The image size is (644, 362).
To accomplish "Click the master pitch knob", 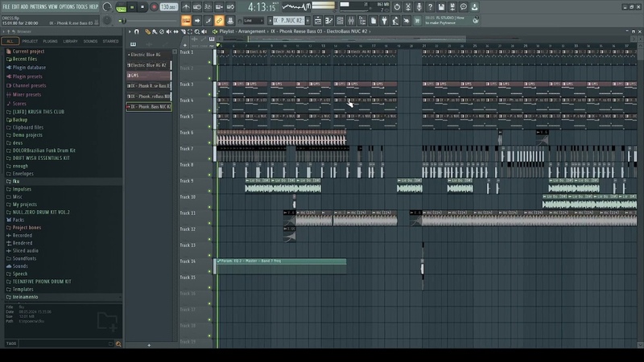I will (107, 21).
